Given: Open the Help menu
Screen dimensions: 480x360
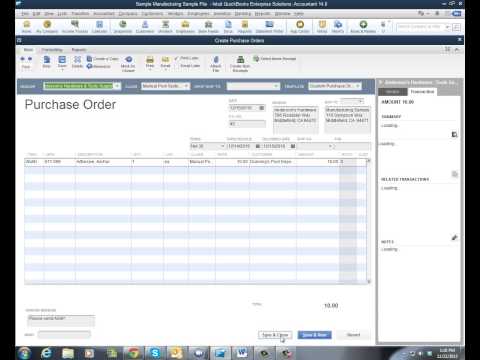Looking at the screenshot, I should (299, 14).
